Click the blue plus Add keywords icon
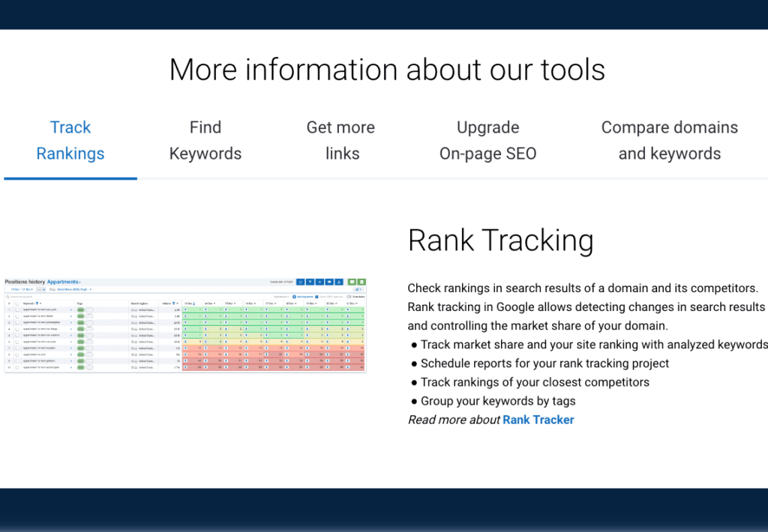 point(295,297)
